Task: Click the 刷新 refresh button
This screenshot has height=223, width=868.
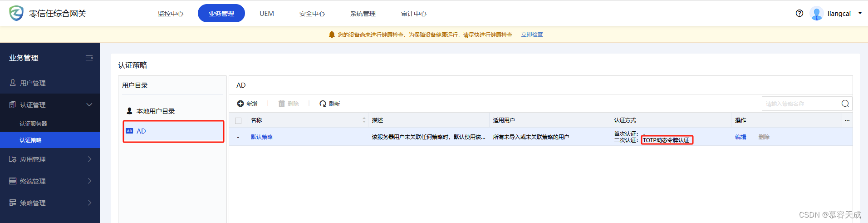Action: click(x=329, y=104)
